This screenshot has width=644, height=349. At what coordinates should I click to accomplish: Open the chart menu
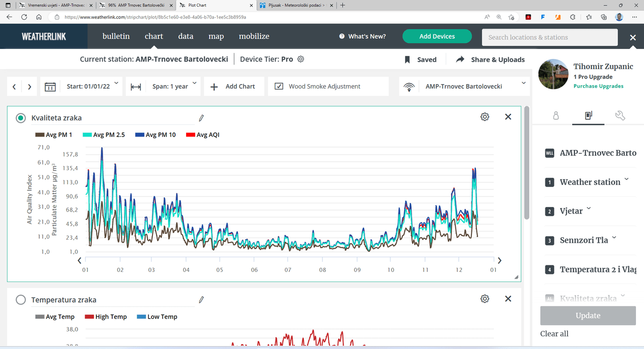coord(154,36)
